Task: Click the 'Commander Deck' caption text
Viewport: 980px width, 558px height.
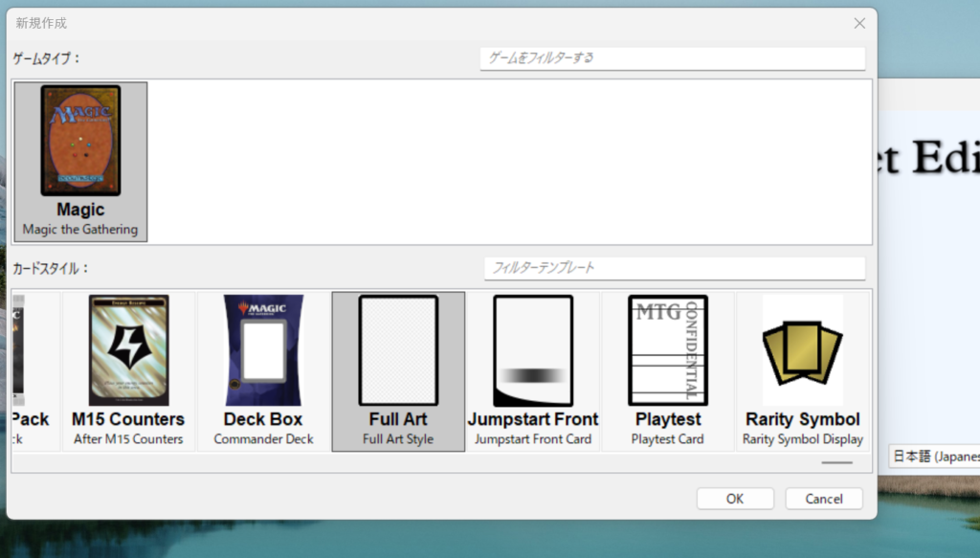Action: click(x=262, y=439)
